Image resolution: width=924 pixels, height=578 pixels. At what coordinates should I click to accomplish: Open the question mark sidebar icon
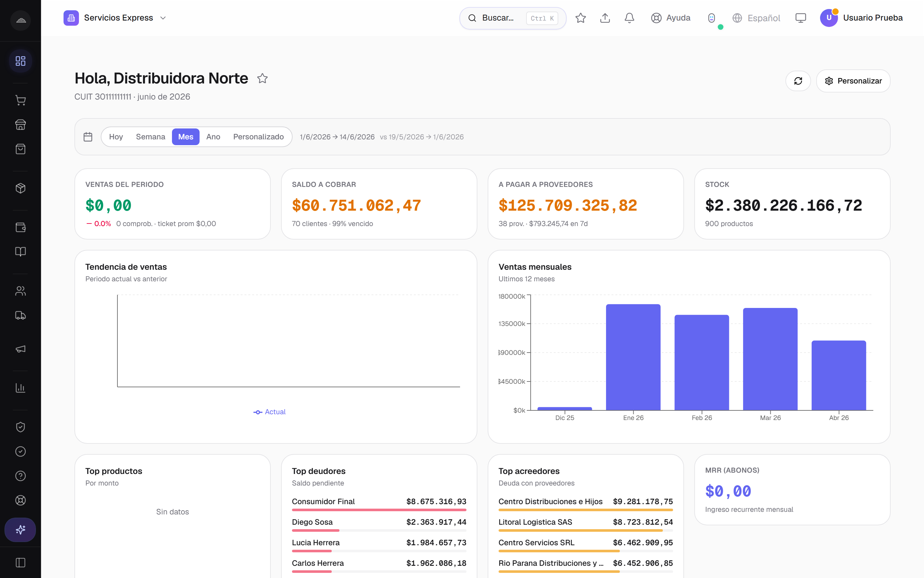21,476
